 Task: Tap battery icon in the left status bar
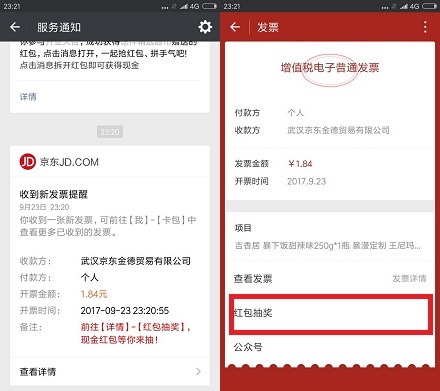(210, 6)
